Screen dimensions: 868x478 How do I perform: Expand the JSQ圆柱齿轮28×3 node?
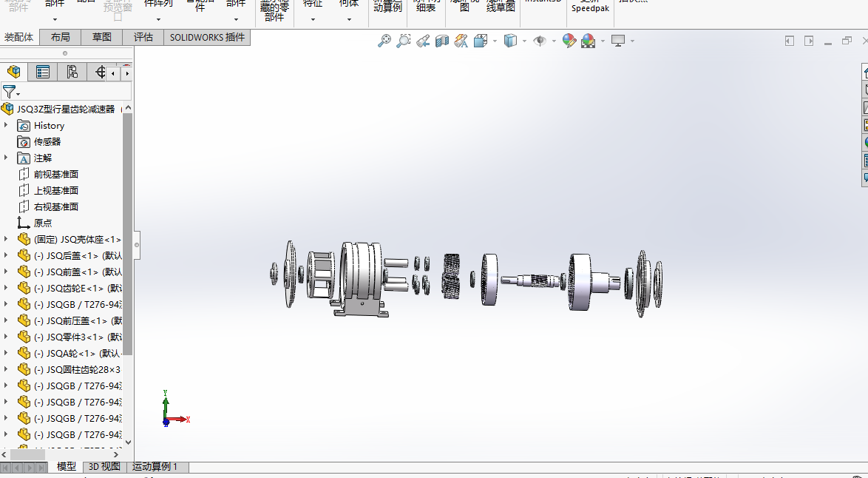6,369
